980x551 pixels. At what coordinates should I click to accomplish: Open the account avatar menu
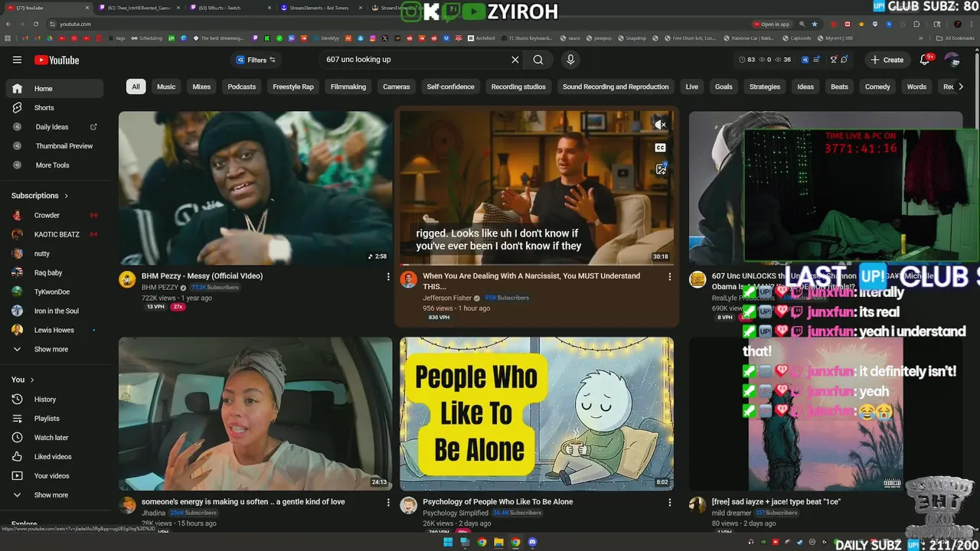tap(952, 60)
